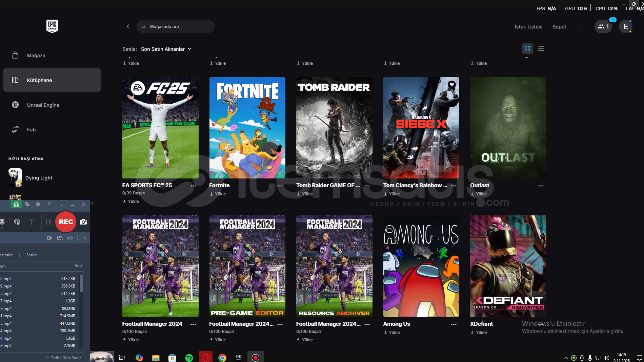644x362 pixels.
Task: Switch to grid view
Action: 527,49
